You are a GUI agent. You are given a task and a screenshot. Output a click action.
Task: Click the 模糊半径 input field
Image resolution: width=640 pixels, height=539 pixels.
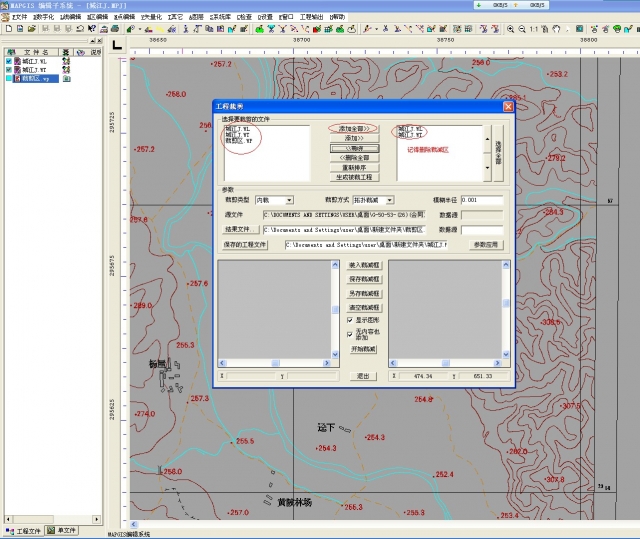[481, 200]
